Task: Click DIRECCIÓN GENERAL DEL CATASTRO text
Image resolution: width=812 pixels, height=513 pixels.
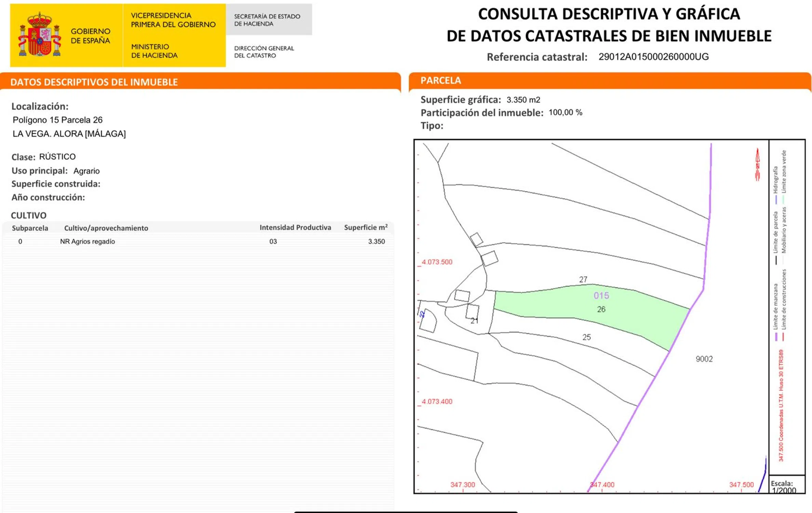Action: pyautogui.click(x=264, y=52)
